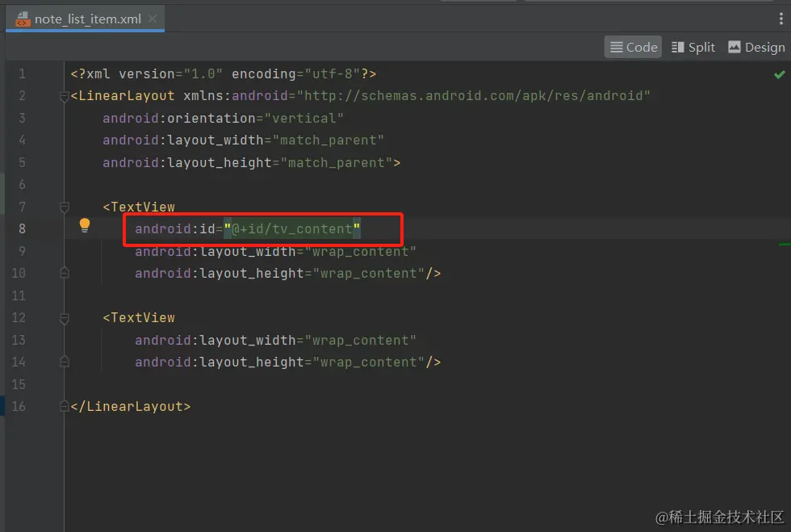
Task: Click the XML file icon on tab
Action: click(23, 19)
